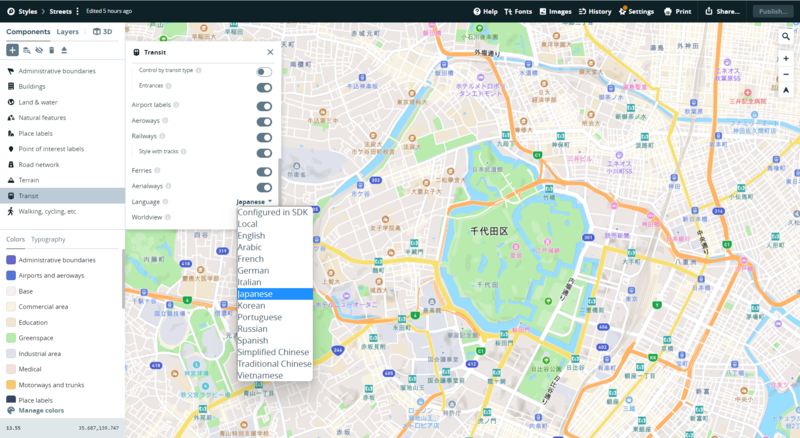Image resolution: width=800 pixels, height=438 pixels.
Task: Switch to the Components tab
Action: click(x=28, y=32)
